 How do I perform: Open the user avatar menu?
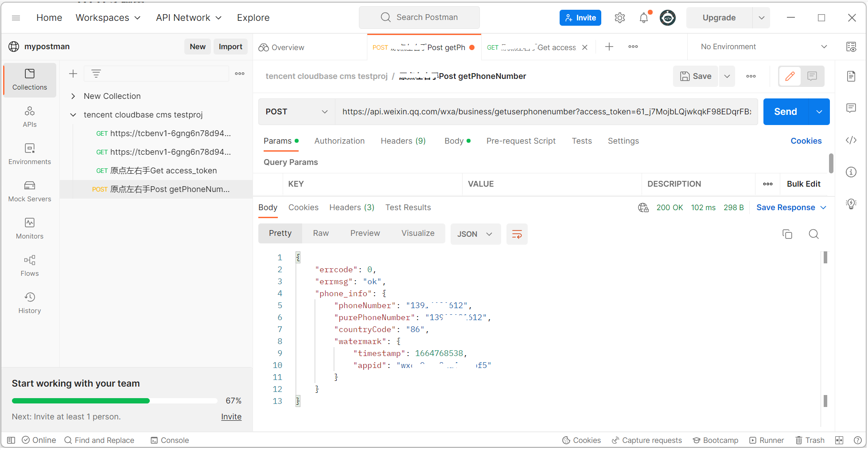[x=668, y=18]
